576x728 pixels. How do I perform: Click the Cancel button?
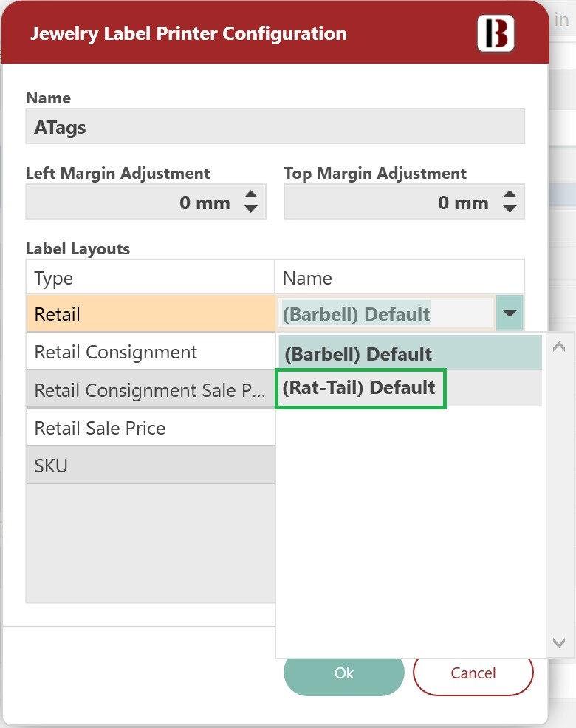473,673
